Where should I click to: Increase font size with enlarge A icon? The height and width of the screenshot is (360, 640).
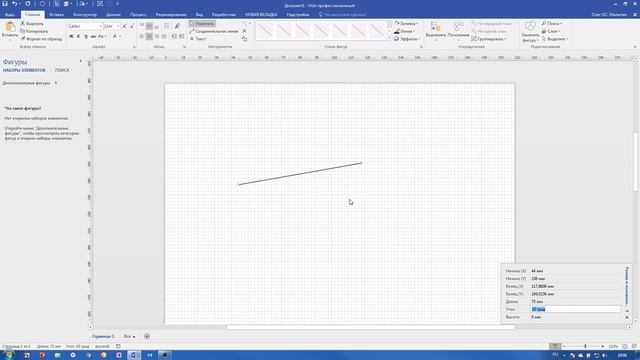[124, 26]
